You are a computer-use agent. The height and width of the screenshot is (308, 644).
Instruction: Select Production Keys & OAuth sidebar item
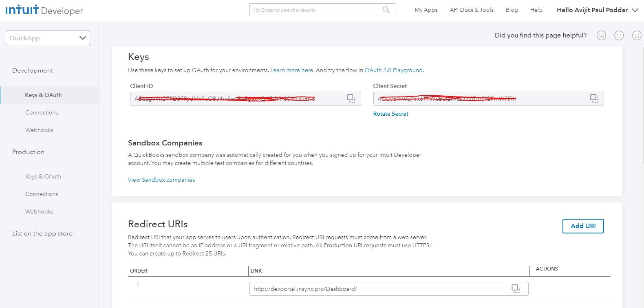tap(43, 176)
